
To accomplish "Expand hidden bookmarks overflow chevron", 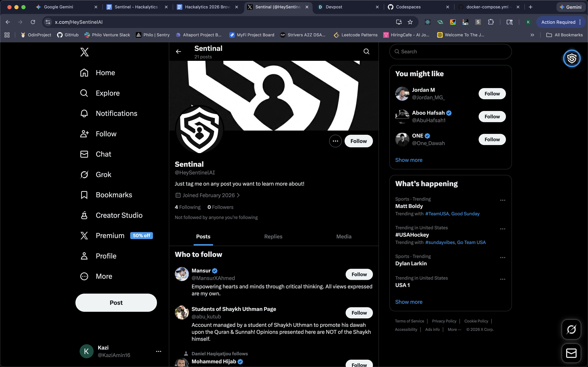I will pyautogui.click(x=532, y=35).
